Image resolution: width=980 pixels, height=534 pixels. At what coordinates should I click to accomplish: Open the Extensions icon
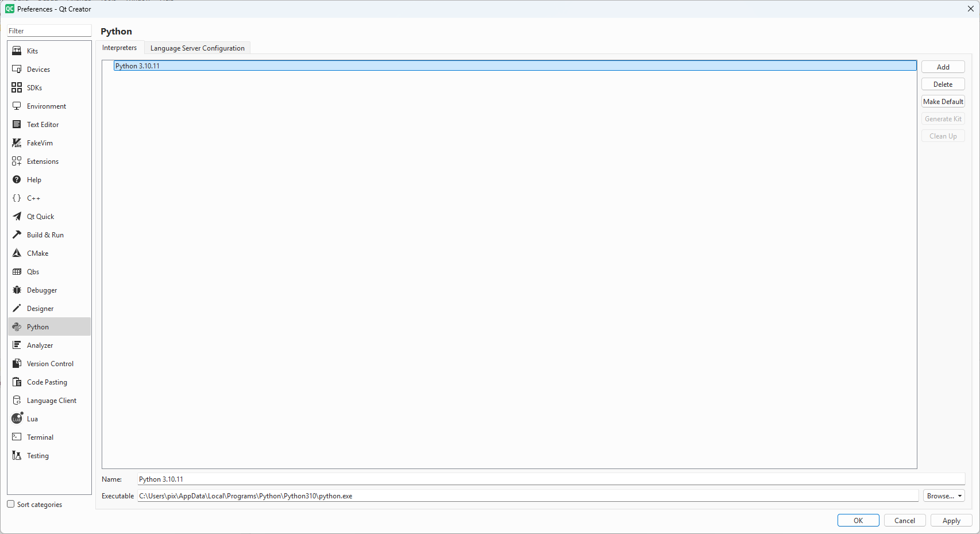click(17, 162)
